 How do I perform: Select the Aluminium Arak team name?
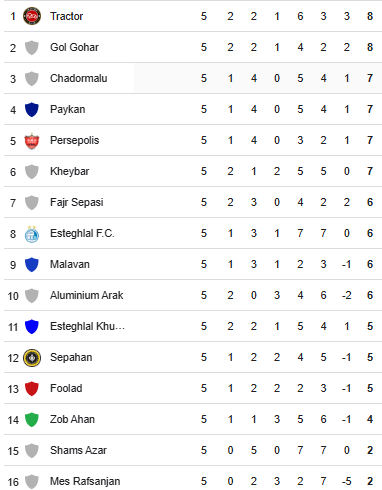pyautogui.click(x=87, y=295)
